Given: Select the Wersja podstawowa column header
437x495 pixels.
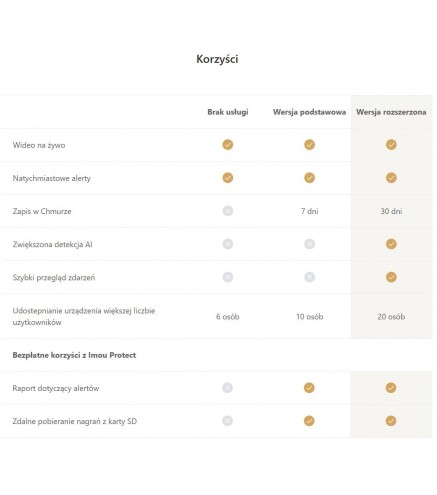Looking at the screenshot, I should pos(309,112).
